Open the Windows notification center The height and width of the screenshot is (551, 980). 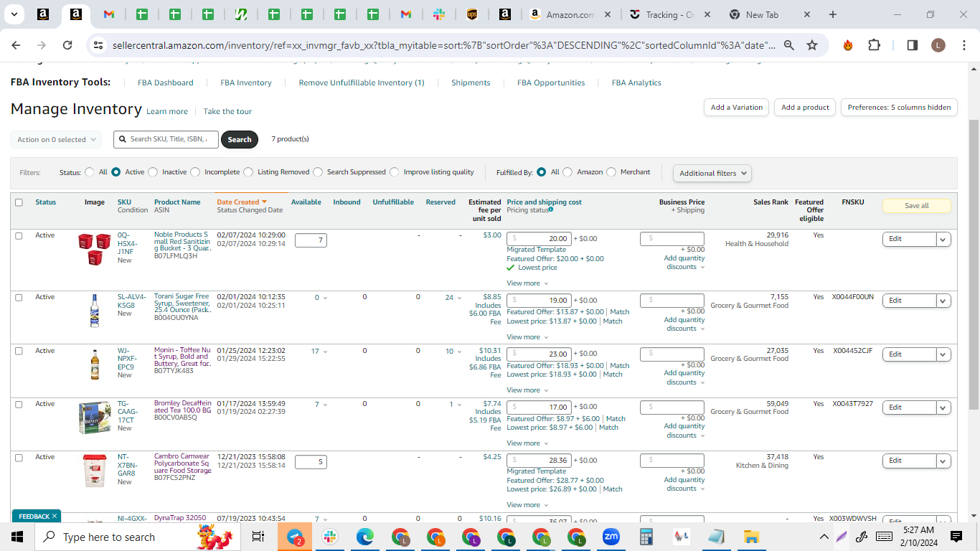956,537
